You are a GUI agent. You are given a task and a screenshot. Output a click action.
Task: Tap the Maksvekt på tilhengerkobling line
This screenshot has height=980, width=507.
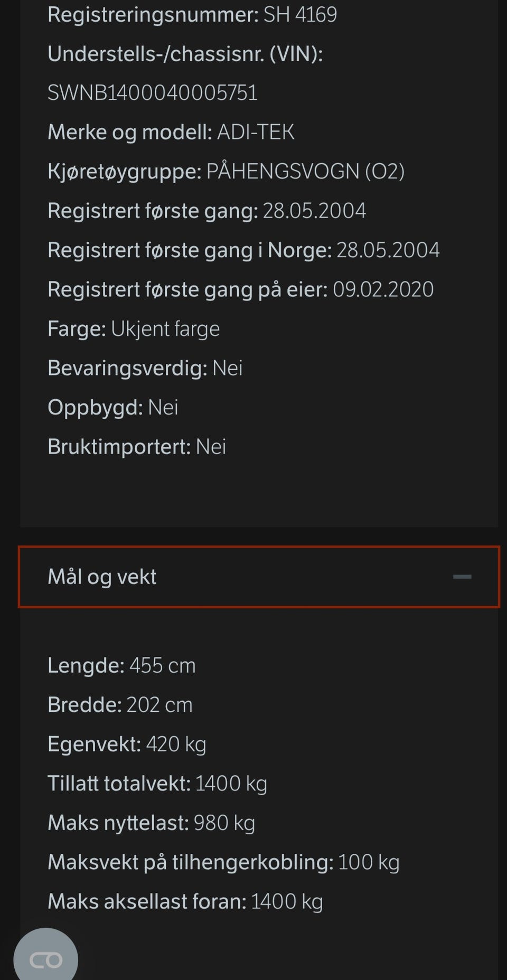point(223,862)
